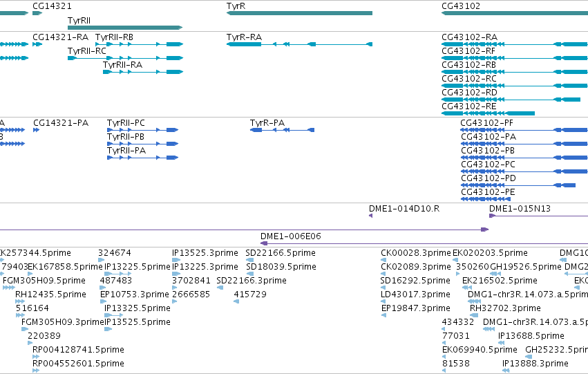Select the CG43102-RC transcript label
The image size is (588, 374).
tap(469, 79)
